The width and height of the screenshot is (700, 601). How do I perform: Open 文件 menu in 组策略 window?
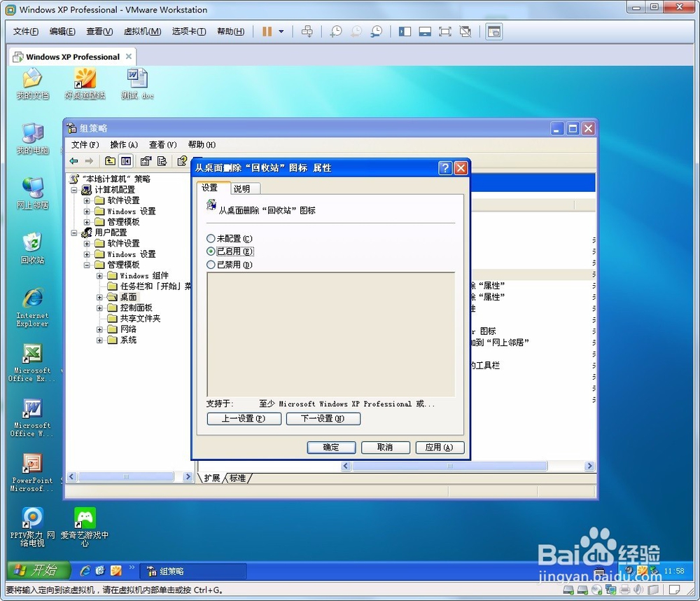(85, 145)
